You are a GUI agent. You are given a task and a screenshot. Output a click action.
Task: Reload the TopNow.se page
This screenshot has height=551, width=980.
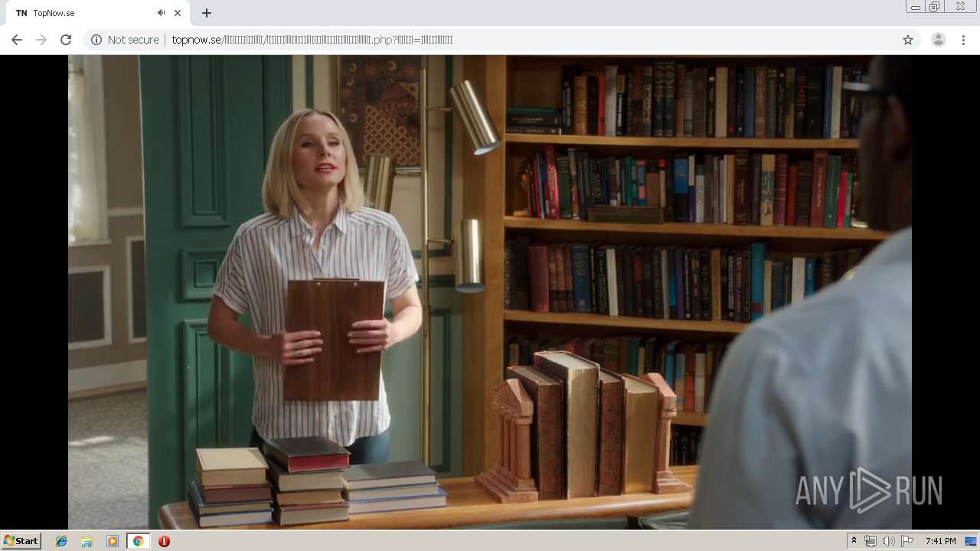pos(66,40)
